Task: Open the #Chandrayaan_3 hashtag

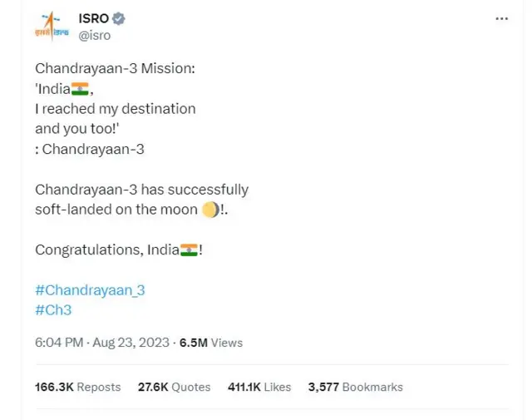Action: pyautogui.click(x=90, y=290)
